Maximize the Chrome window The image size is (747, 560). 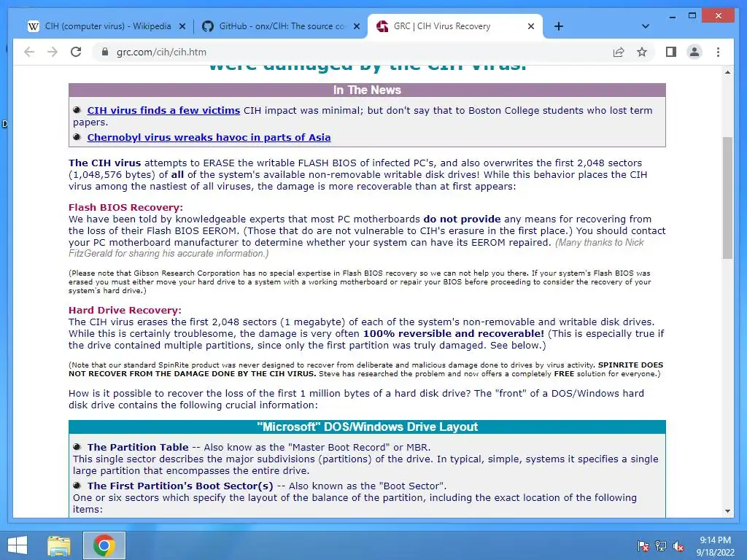[692, 16]
